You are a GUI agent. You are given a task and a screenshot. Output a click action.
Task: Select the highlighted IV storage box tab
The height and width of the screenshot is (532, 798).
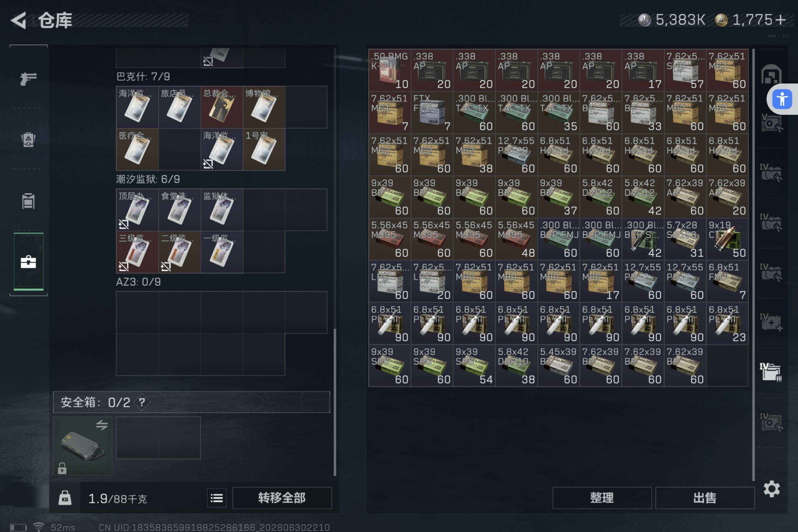click(x=771, y=372)
